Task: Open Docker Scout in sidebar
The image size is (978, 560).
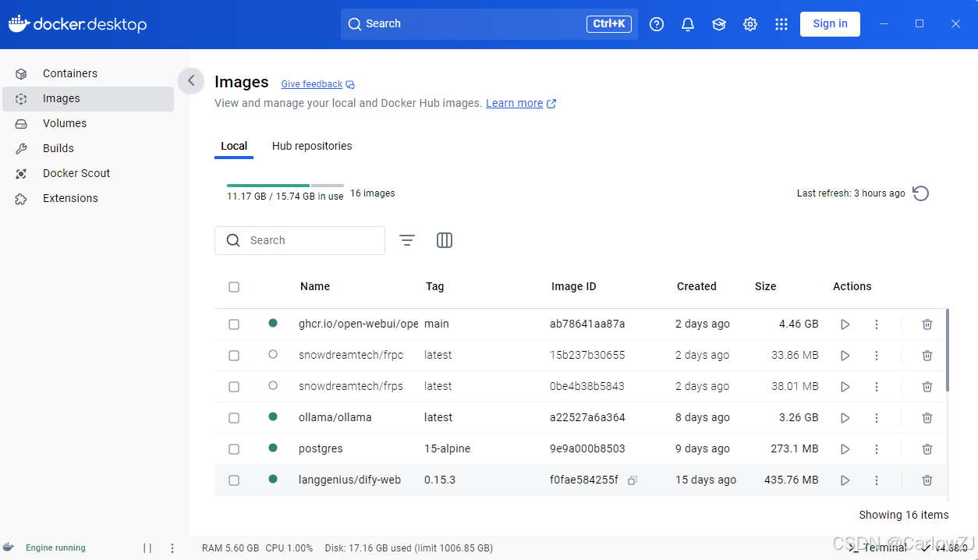Action: (x=88, y=173)
